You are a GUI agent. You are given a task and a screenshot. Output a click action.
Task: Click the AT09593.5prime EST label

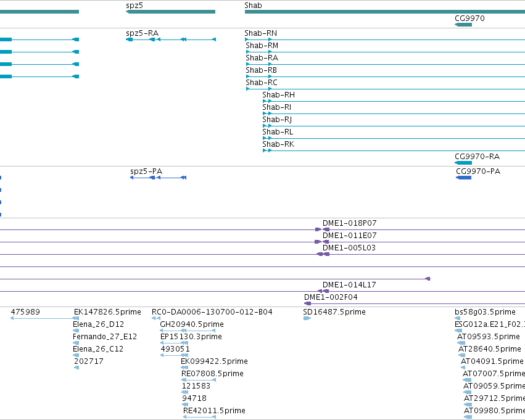[x=489, y=337]
